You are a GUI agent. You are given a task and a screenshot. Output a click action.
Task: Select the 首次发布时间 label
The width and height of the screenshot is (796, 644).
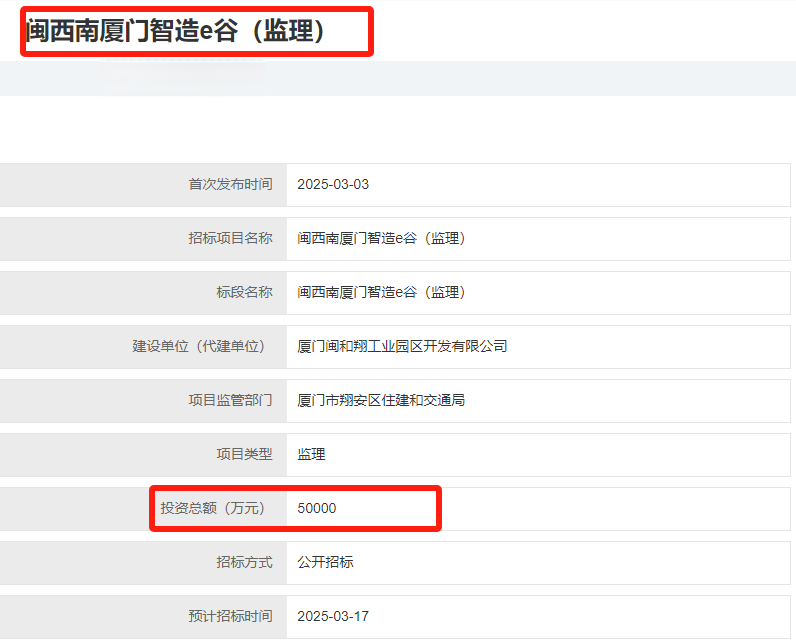230,184
